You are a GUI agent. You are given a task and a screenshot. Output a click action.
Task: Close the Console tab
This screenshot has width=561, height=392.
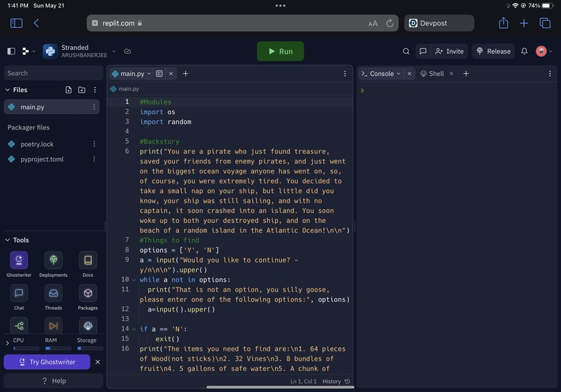tap(409, 73)
